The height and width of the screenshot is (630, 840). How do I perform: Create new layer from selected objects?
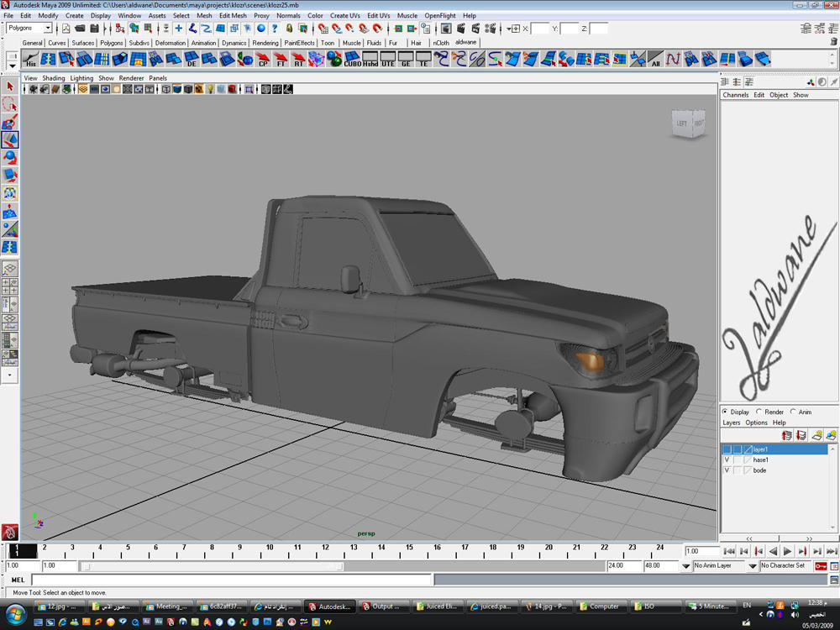(831, 435)
